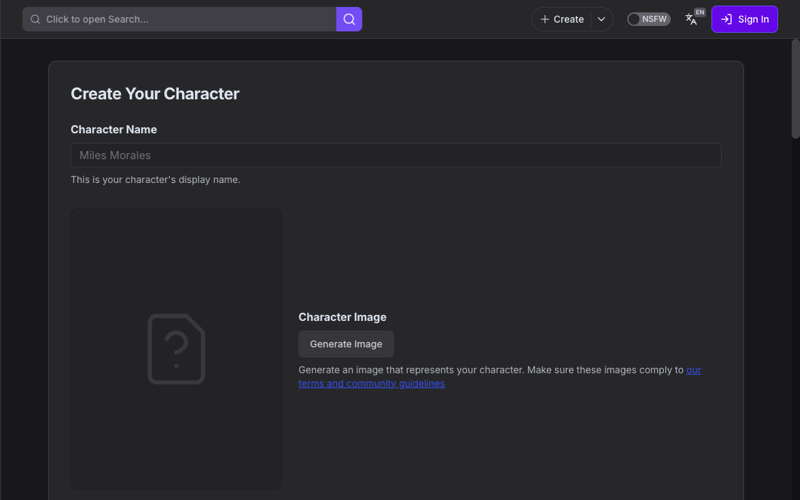Click the Character Name label

point(114,130)
